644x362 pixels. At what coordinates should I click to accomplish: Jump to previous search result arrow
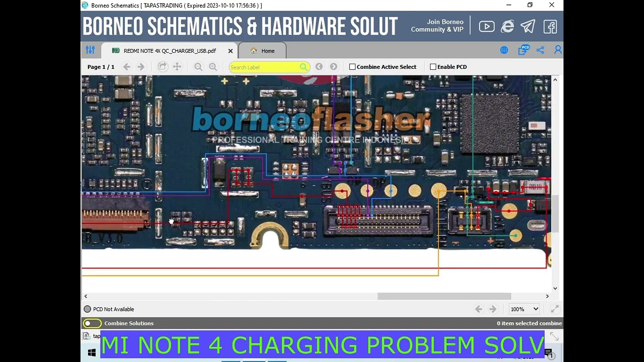[x=319, y=67]
